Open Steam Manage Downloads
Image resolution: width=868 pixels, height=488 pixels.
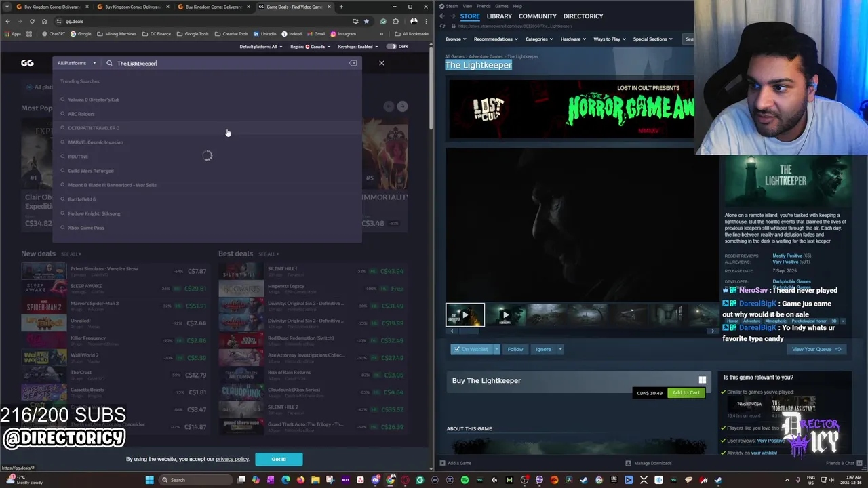pyautogui.click(x=648, y=463)
